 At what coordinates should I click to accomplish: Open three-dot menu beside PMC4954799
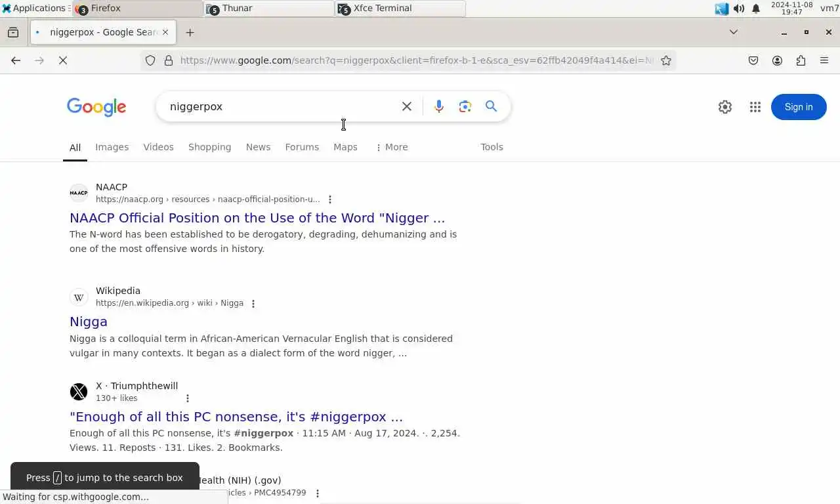pyautogui.click(x=318, y=493)
